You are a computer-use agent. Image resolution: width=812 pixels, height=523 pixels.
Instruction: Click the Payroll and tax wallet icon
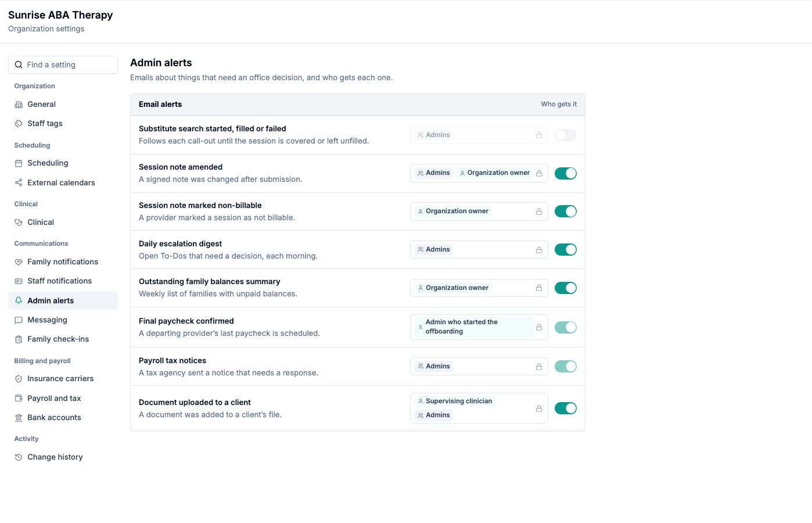[x=19, y=399]
